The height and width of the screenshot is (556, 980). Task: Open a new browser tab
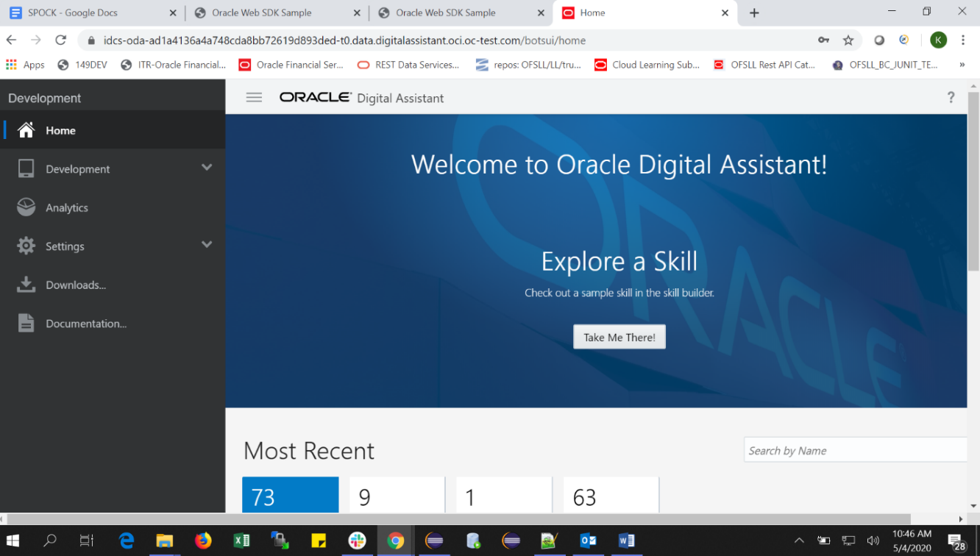tap(754, 13)
